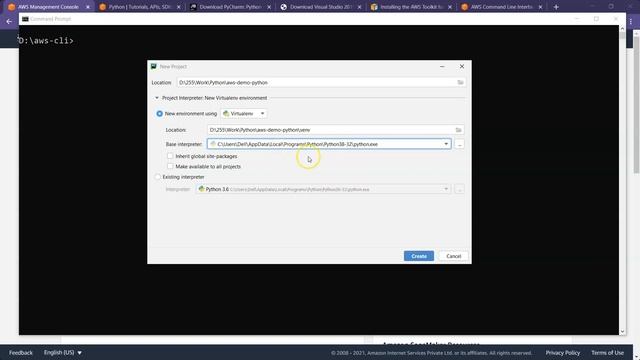640x360 pixels.
Task: Switch to Download PyCharm browser tab
Action: 229,7
